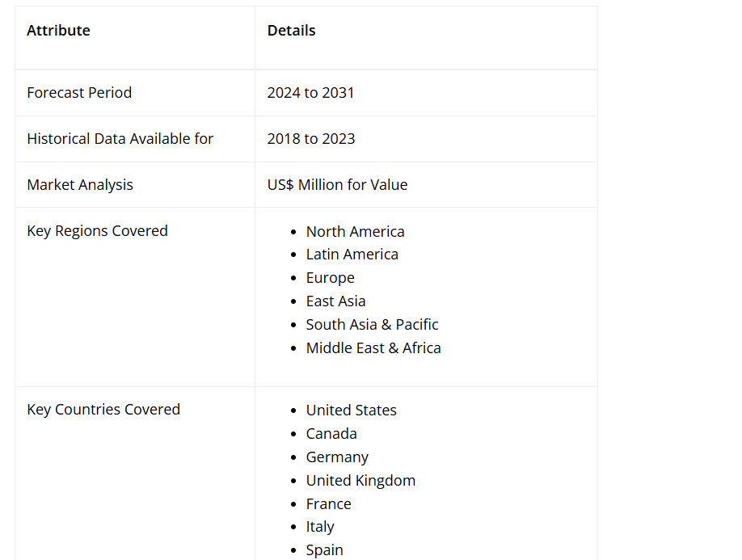The width and height of the screenshot is (742, 560).
Task: Select North America list item
Action: pos(355,232)
